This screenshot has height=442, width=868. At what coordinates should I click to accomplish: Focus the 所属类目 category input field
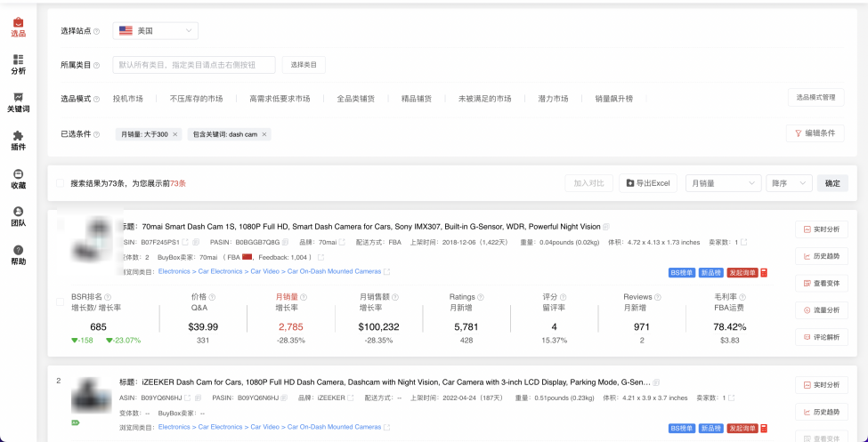point(194,65)
